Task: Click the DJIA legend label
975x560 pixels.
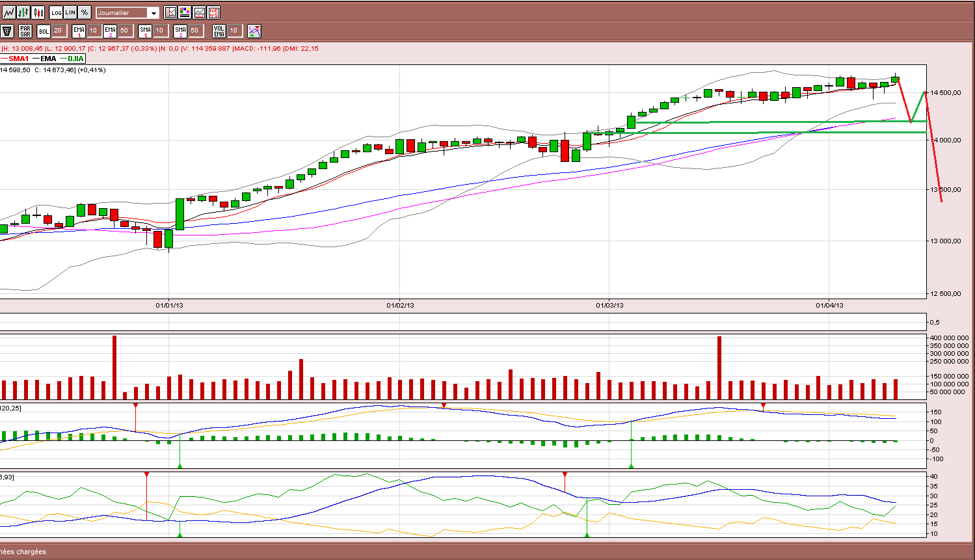Action: [x=75, y=59]
